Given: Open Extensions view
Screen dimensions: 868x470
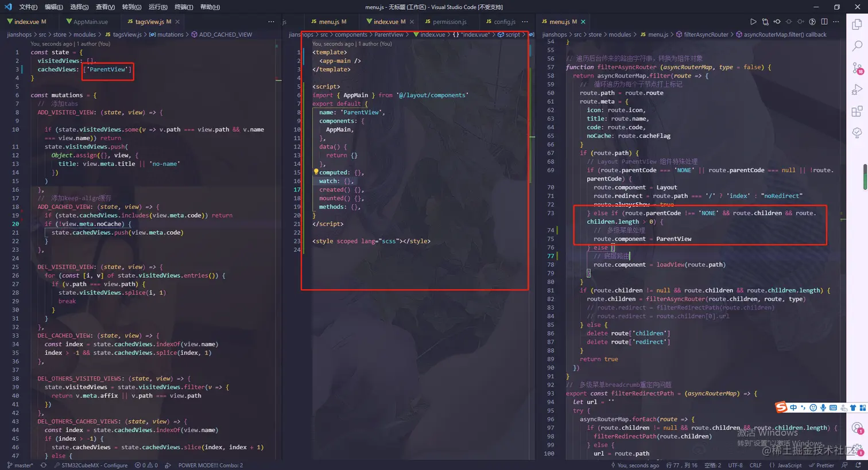Looking at the screenshot, I should [857, 112].
